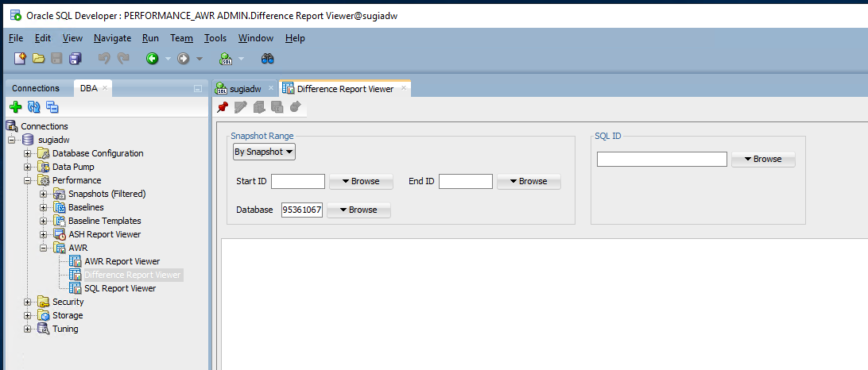Open the Navigate menu
The image size is (868, 370).
pyautogui.click(x=112, y=38)
